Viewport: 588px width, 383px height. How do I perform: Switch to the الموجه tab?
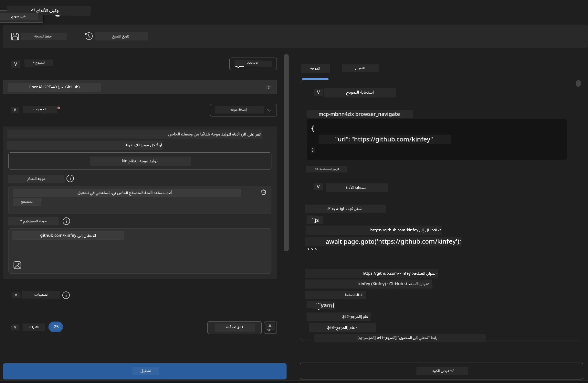tap(315, 69)
